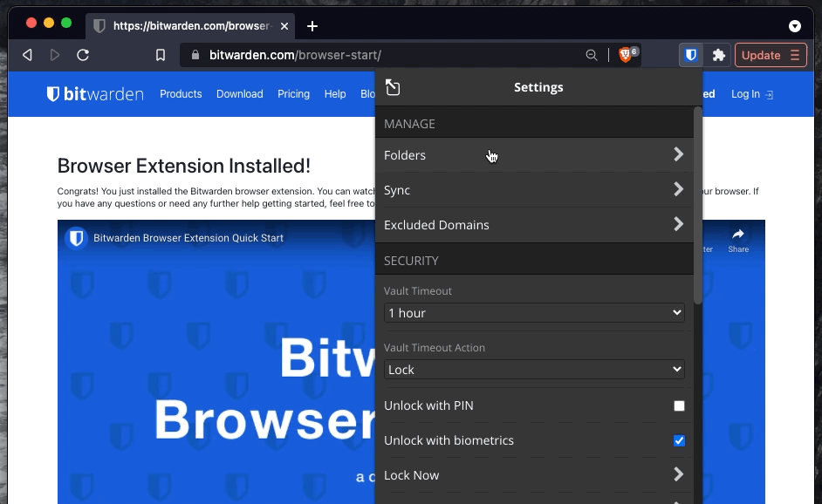Open the Vault Timeout dropdown
The width and height of the screenshot is (822, 504).
click(534, 313)
